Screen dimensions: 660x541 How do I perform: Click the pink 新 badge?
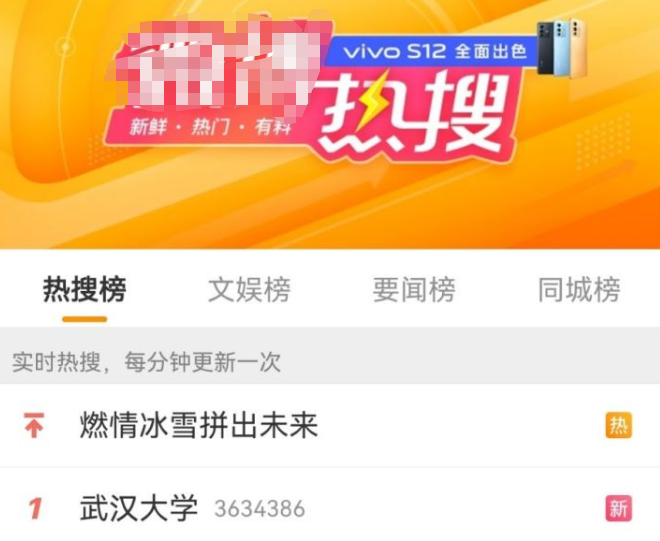coord(619,508)
